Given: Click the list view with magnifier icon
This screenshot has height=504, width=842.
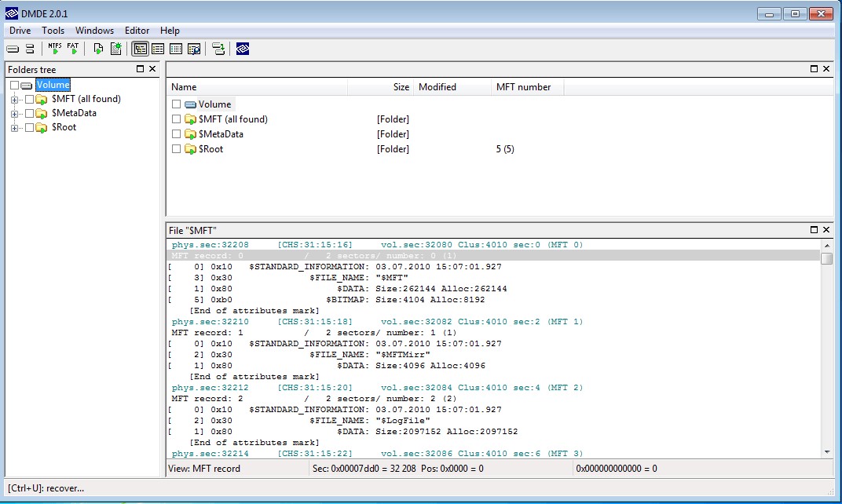Looking at the screenshot, I should (x=194, y=49).
